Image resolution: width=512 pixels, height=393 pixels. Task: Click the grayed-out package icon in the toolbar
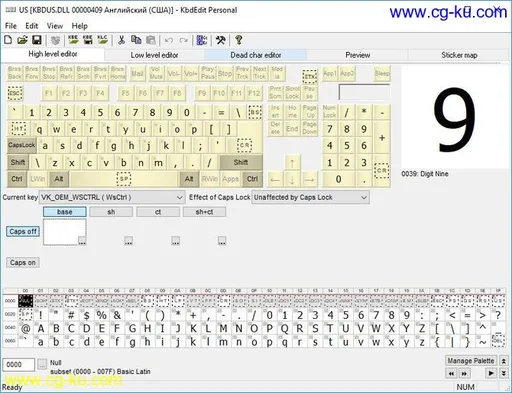point(55,40)
